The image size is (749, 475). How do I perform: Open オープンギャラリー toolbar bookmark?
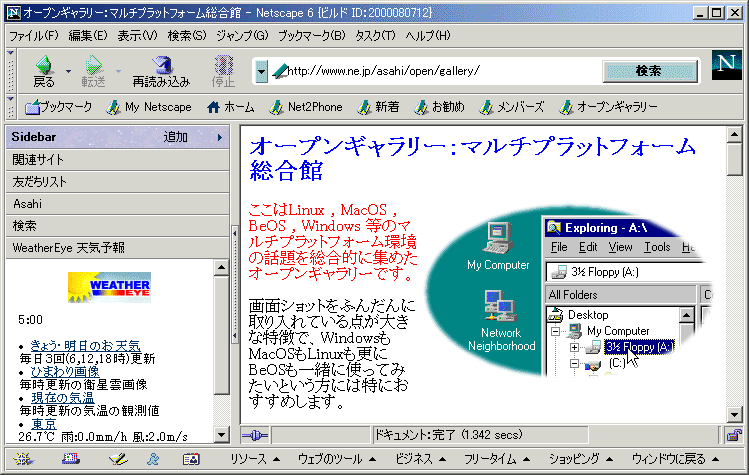(608, 107)
